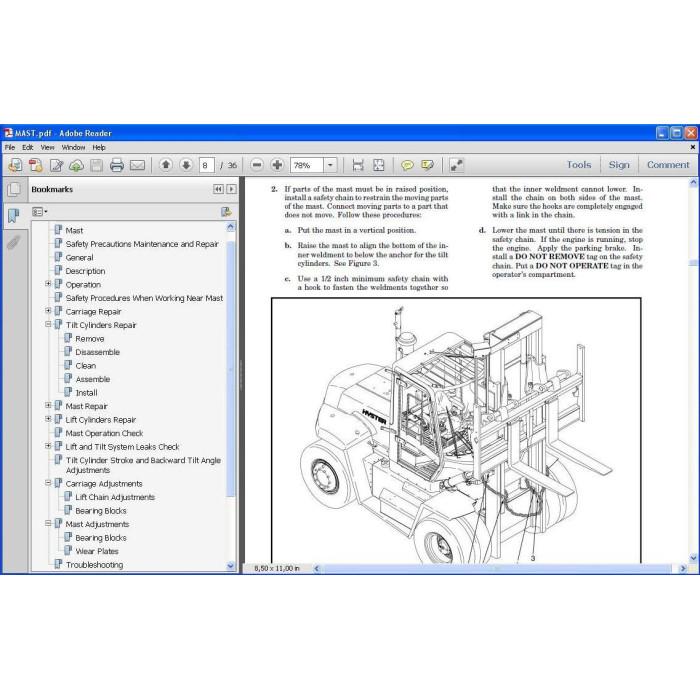The height and width of the screenshot is (700, 700).
Task: Open the Help menu
Action: pos(99,147)
